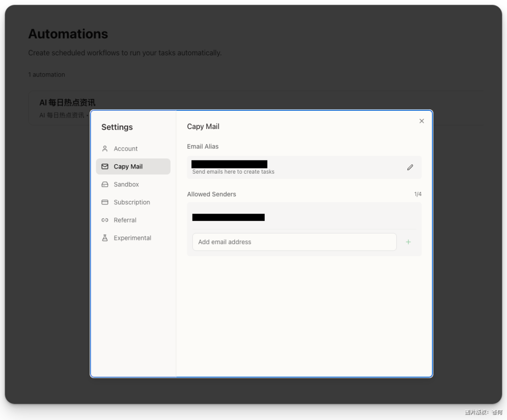Switch to Sandbox settings
Screen dimensions: 507x420
[126, 184]
